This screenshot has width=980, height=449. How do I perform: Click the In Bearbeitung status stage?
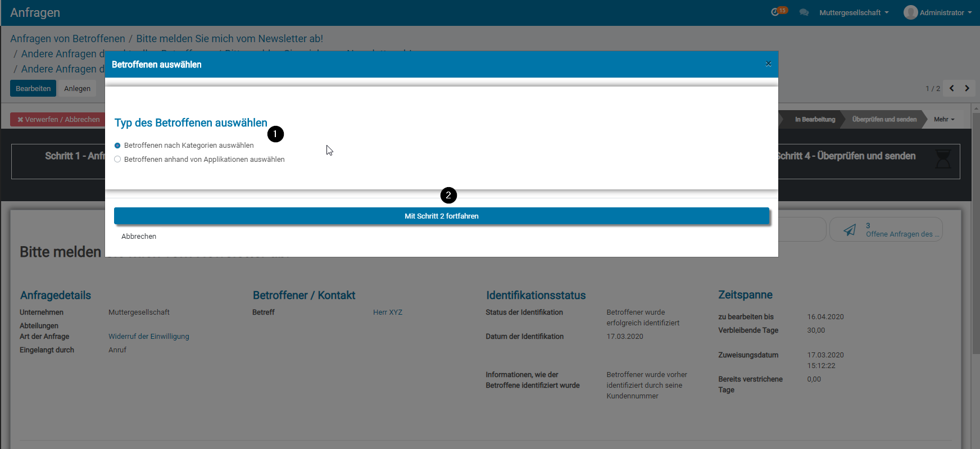(x=814, y=119)
